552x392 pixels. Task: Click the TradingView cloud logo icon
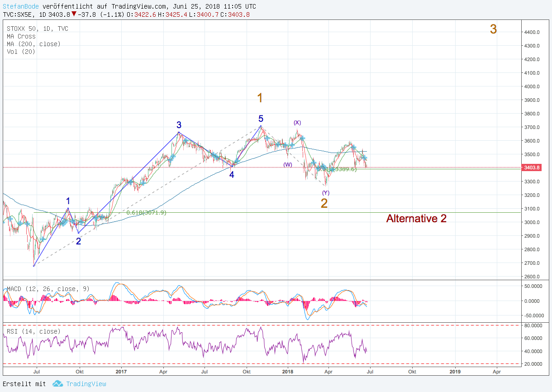(57, 383)
